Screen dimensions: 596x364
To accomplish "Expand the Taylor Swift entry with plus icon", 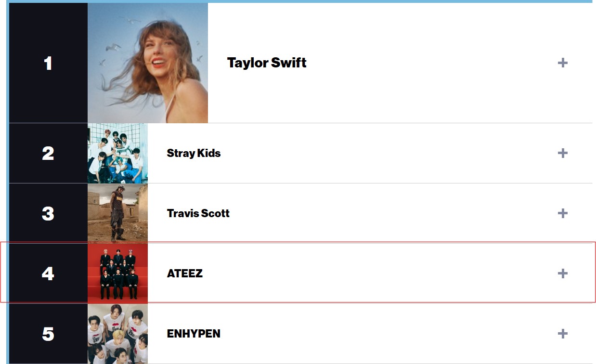I will (562, 63).
